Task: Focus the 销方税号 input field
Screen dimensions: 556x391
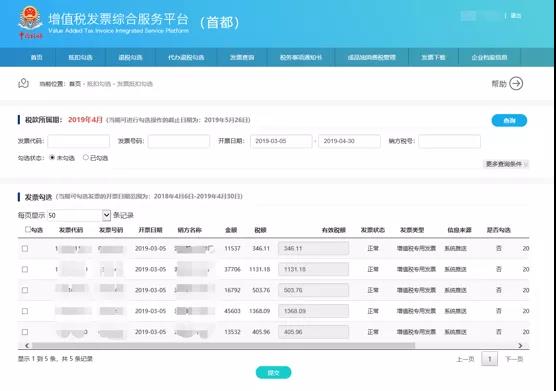Action: pyautogui.click(x=450, y=141)
